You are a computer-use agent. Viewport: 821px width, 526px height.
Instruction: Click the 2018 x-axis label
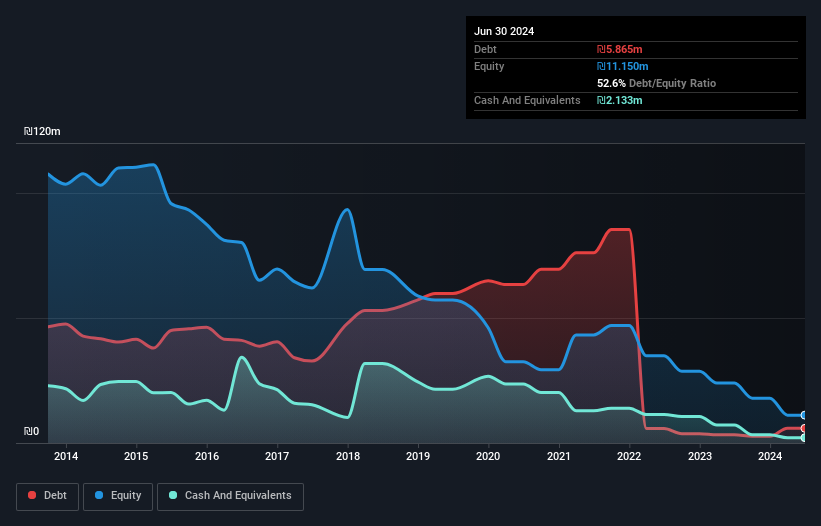pos(348,456)
